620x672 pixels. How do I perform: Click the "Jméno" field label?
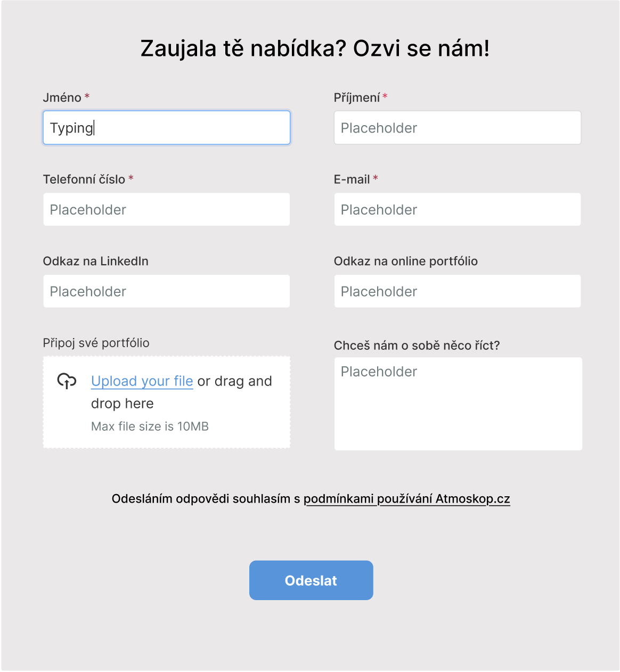click(62, 98)
